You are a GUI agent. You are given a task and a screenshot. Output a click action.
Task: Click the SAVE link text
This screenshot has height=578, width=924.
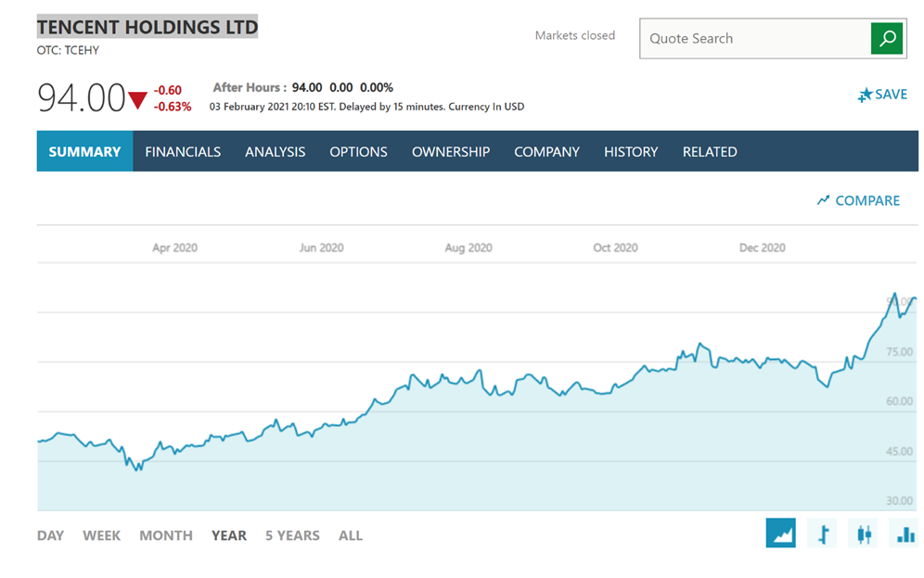tap(891, 95)
